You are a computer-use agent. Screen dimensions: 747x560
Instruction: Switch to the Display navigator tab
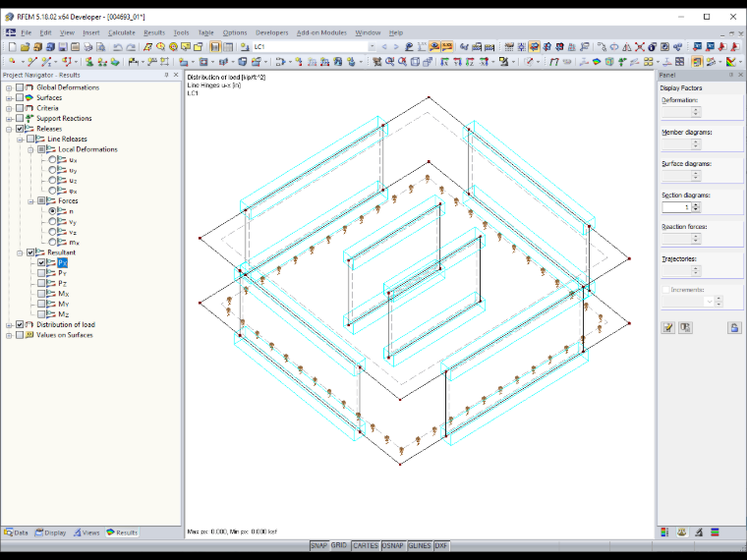[50, 532]
